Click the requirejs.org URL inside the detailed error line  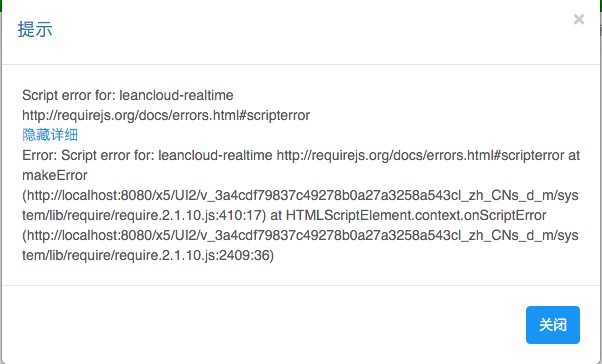click(420, 155)
